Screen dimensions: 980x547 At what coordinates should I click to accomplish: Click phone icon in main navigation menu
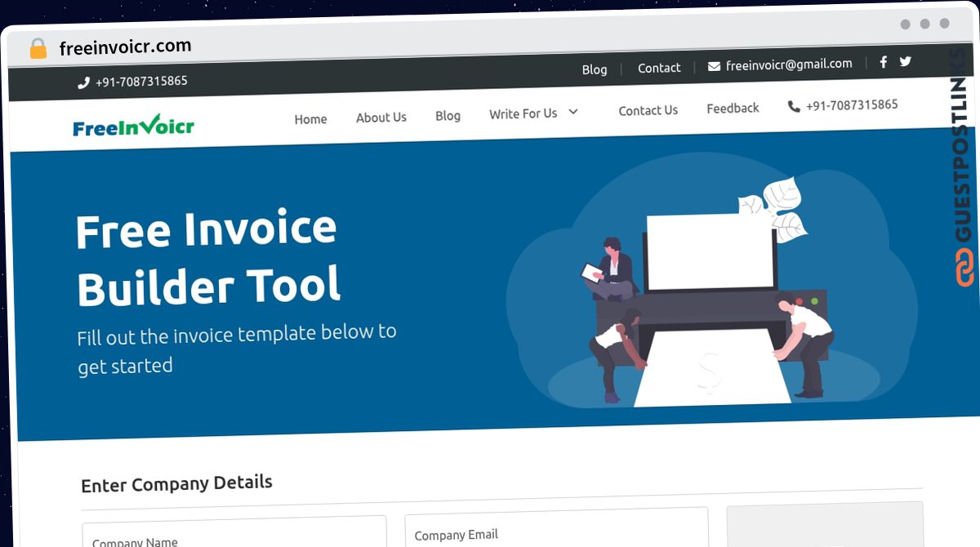click(x=794, y=106)
